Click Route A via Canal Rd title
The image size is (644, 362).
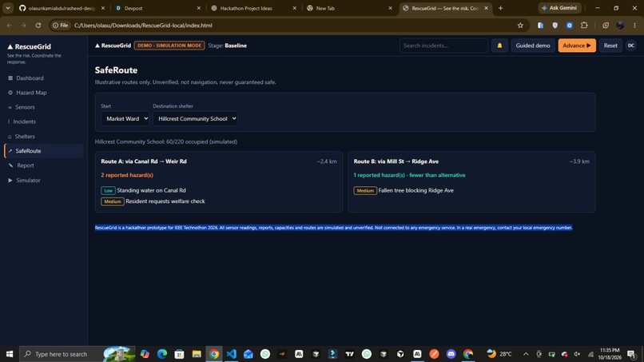144,161
